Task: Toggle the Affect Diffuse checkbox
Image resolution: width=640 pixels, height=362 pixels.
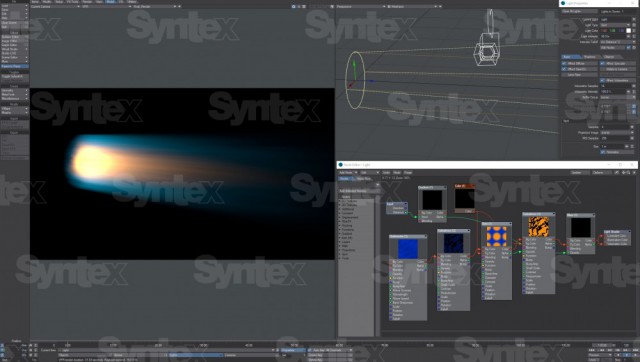Action: pos(564,64)
